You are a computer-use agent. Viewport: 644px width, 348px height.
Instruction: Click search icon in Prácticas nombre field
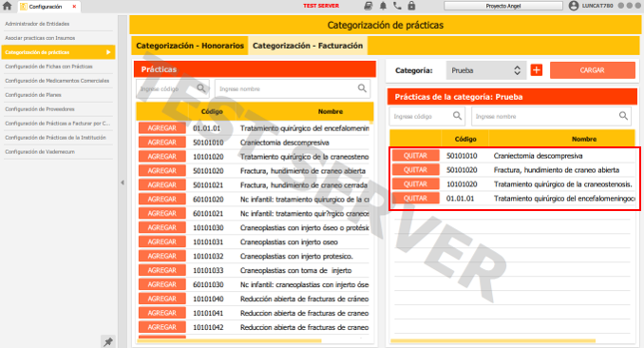[362, 88]
